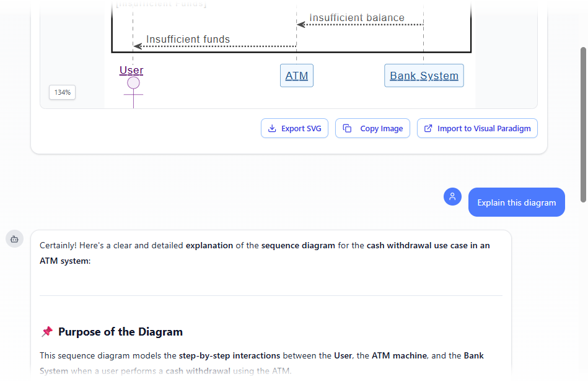The width and height of the screenshot is (588, 382).
Task: Click the AI assistant bot icon beside the response
Action: point(14,238)
